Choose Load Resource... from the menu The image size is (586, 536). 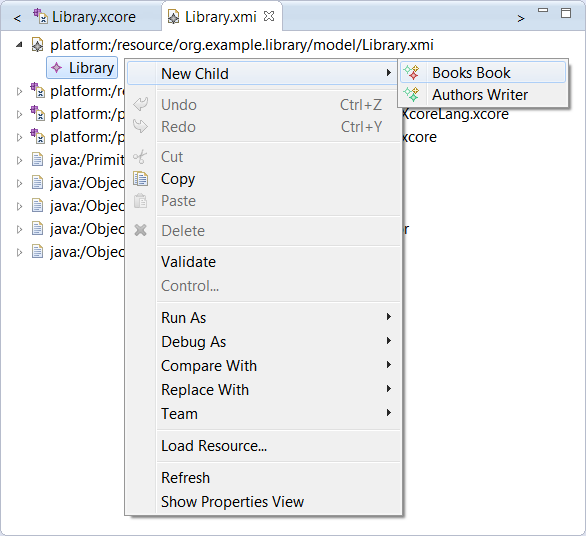pos(263,446)
